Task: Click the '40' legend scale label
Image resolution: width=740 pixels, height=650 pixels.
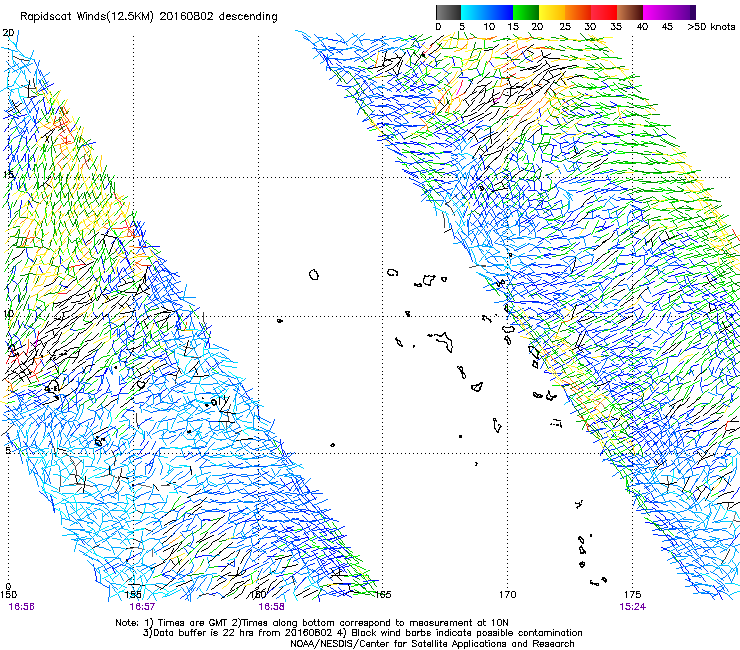Action: pos(642,27)
